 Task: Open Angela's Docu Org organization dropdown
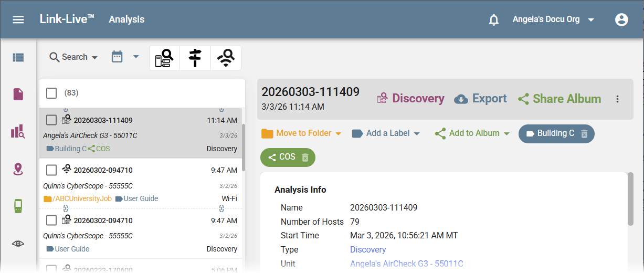[x=553, y=19]
